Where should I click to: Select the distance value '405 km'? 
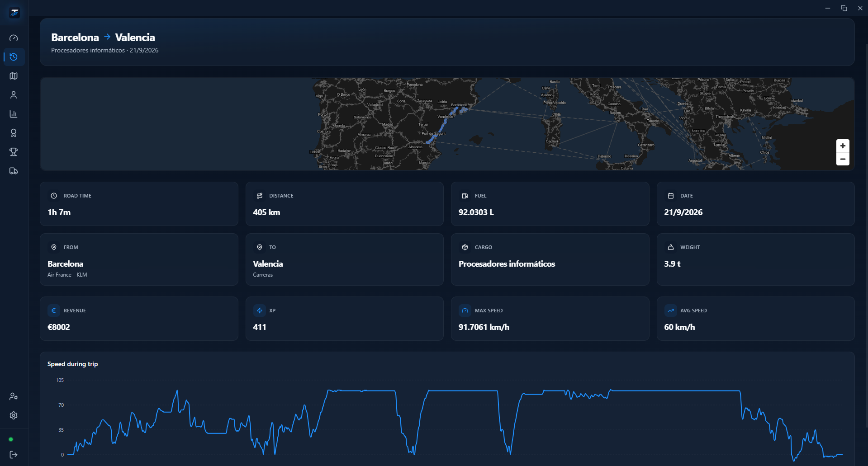point(266,212)
